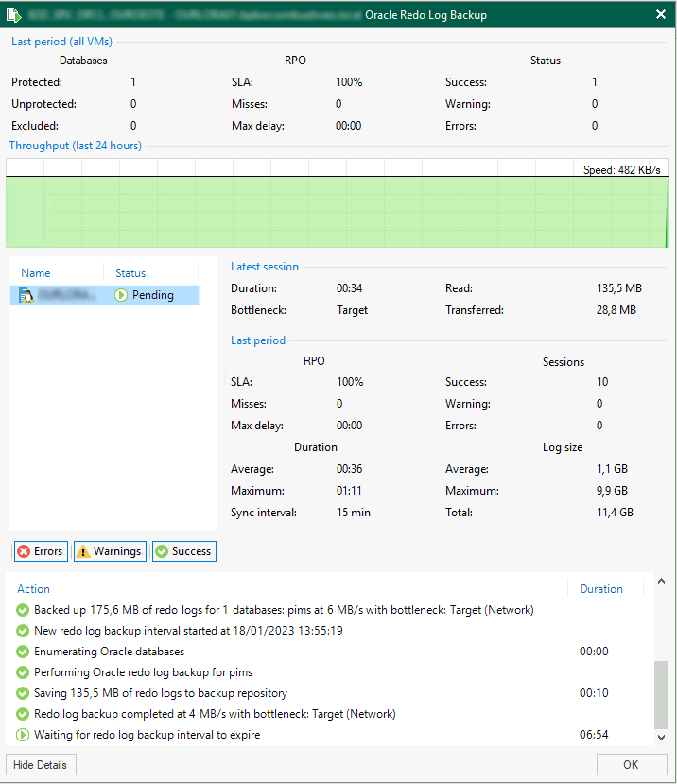Viewport: 677px width, 784px height.
Task: Toggle the Warnings filter button
Action: tap(110, 551)
